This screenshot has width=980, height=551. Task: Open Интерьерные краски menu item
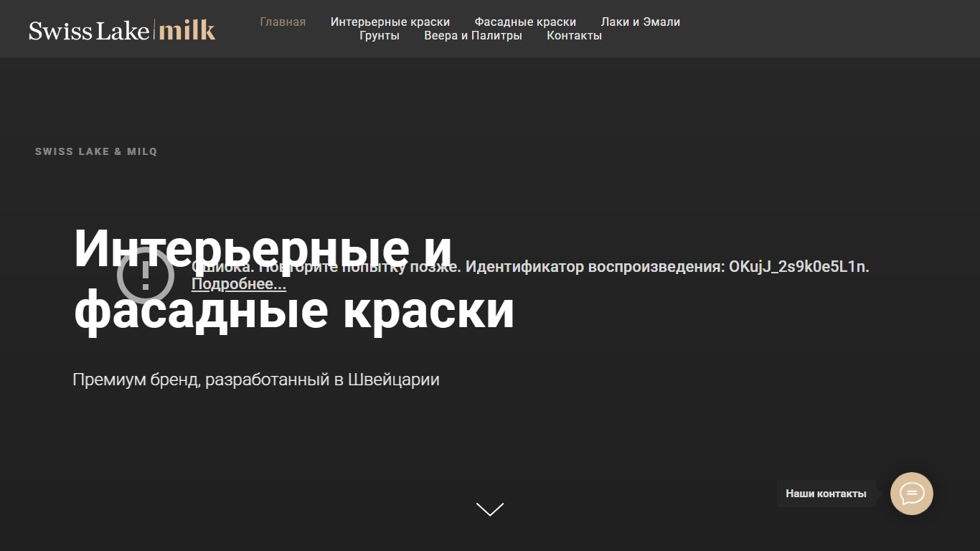[x=390, y=22]
